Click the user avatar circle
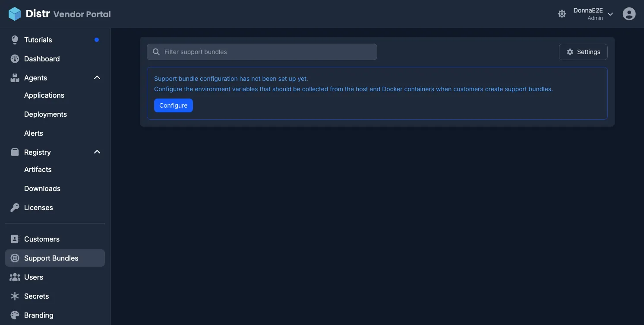Screen dimensions: 644x325 tap(629, 13)
